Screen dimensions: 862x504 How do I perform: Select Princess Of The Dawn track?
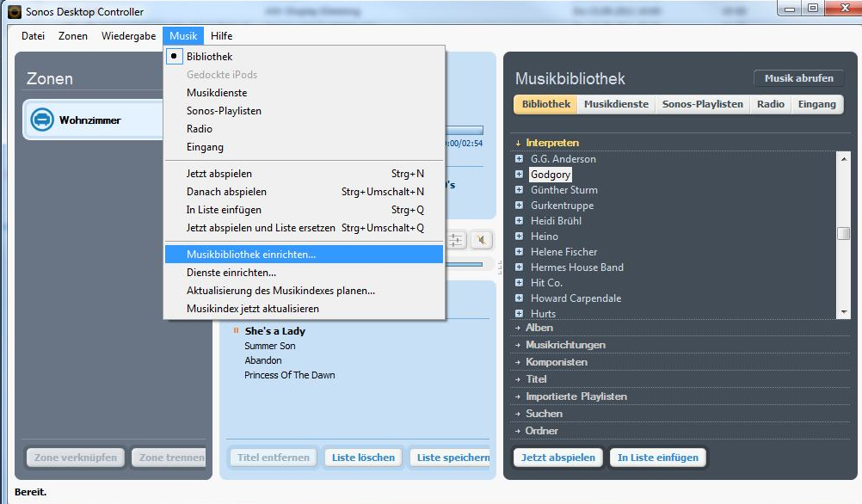tap(290, 375)
